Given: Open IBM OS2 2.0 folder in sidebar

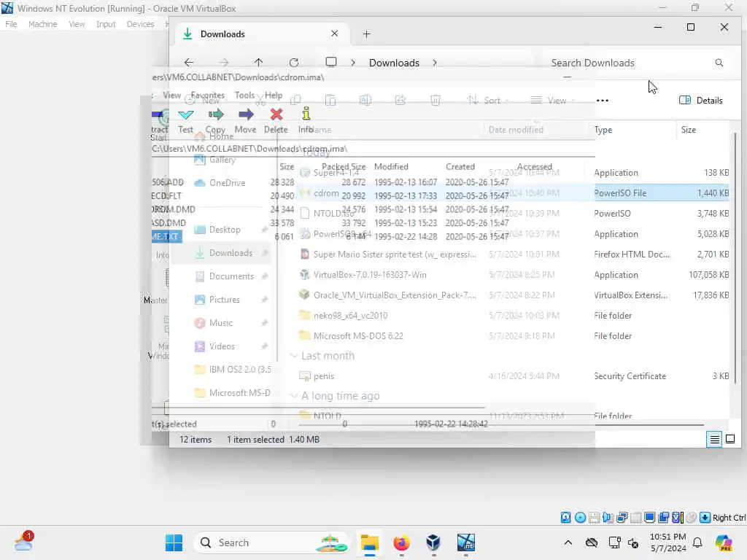Looking at the screenshot, I should coord(233,370).
